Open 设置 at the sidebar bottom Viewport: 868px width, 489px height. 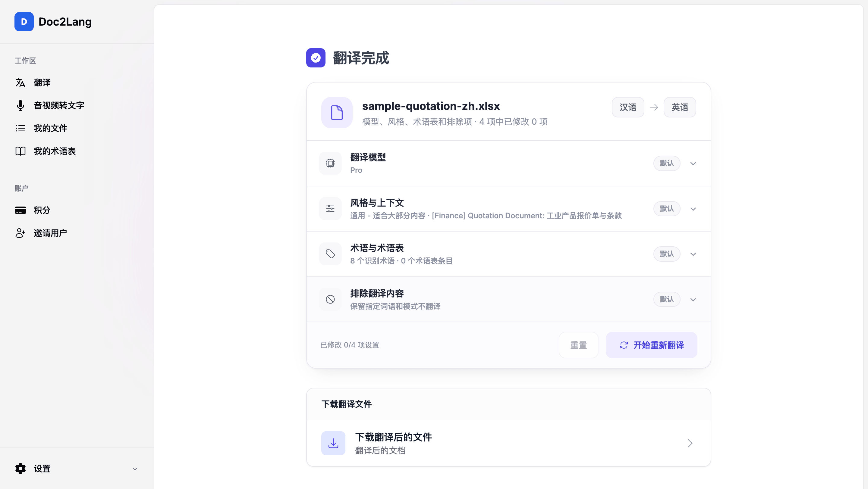[x=77, y=469]
